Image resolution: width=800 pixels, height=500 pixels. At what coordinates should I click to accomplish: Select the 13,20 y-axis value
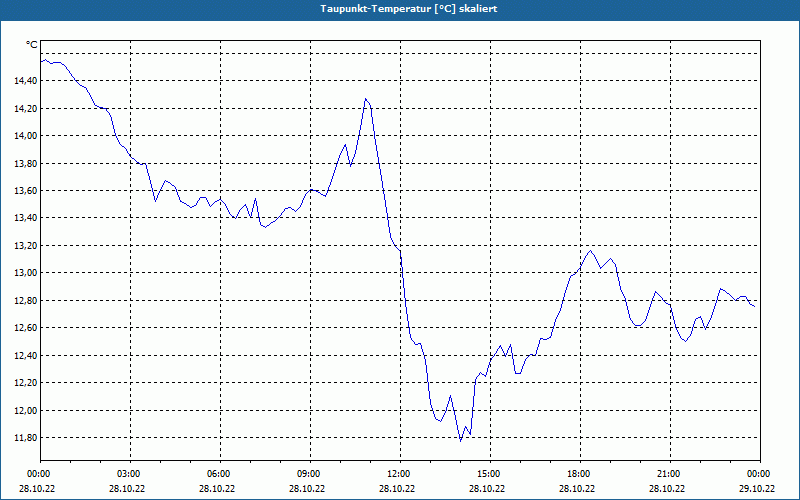25,245
